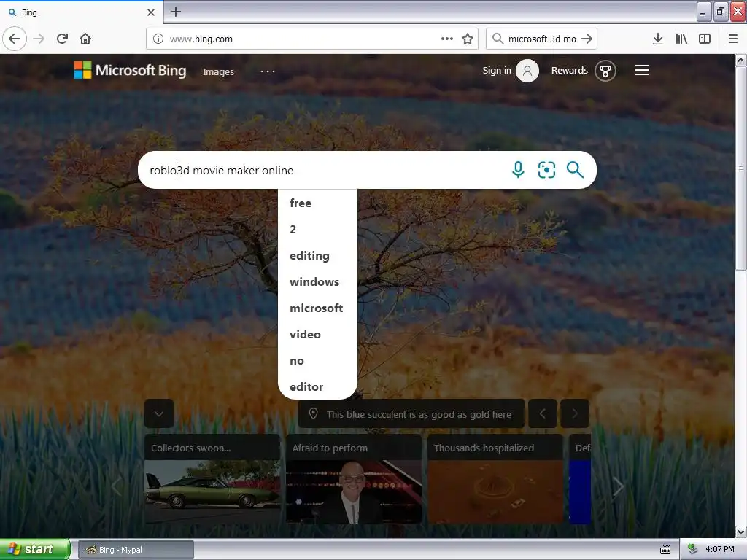Click the vertical scrollbar thumb

click(x=740, y=168)
